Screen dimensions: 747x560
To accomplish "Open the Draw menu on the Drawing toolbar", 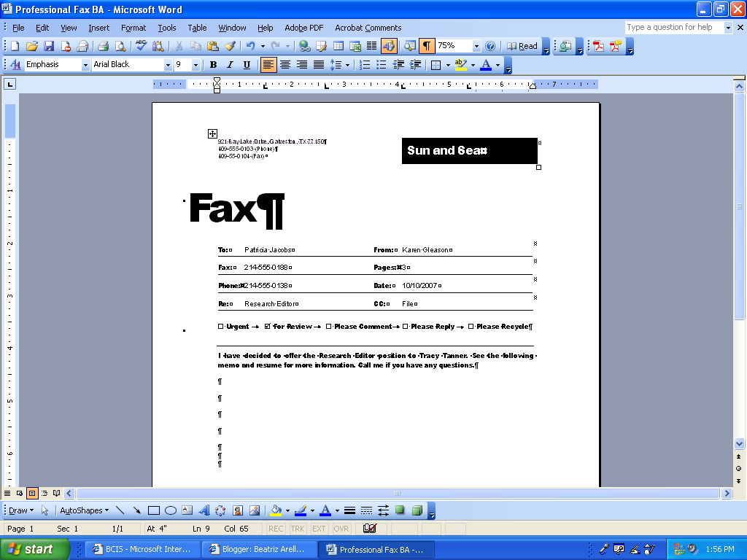I will (x=21, y=510).
